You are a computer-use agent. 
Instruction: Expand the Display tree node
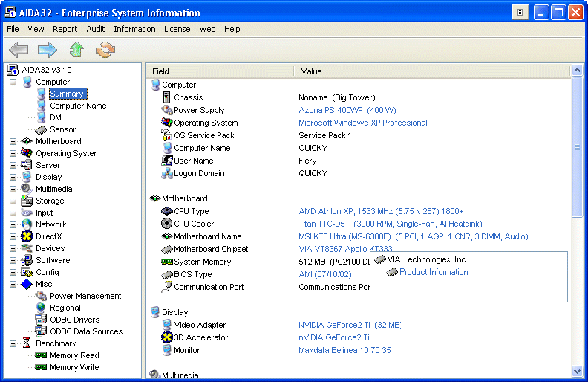click(x=13, y=177)
